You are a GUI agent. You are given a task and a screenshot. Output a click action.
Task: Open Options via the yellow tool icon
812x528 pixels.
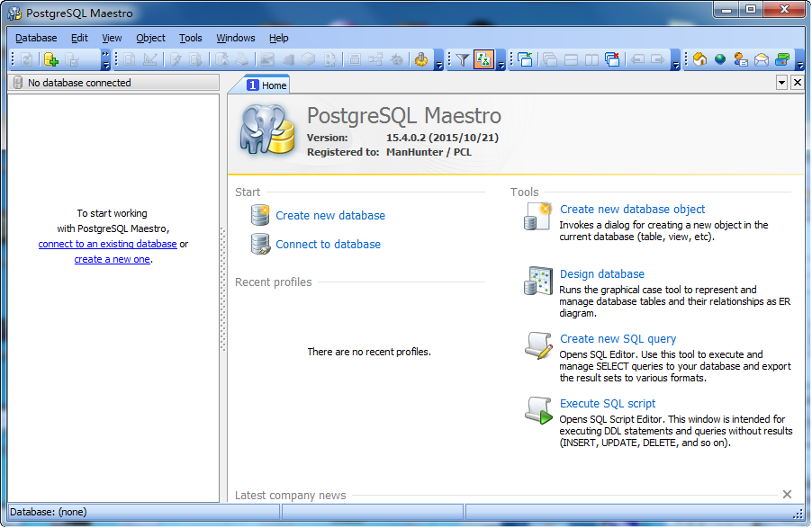421,59
